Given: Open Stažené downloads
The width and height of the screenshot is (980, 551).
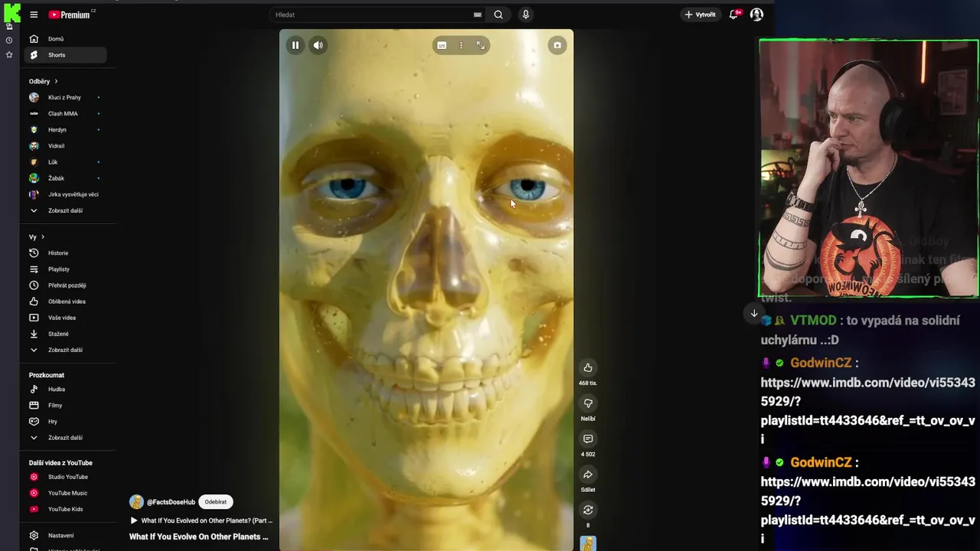Looking at the screenshot, I should click(65, 334).
